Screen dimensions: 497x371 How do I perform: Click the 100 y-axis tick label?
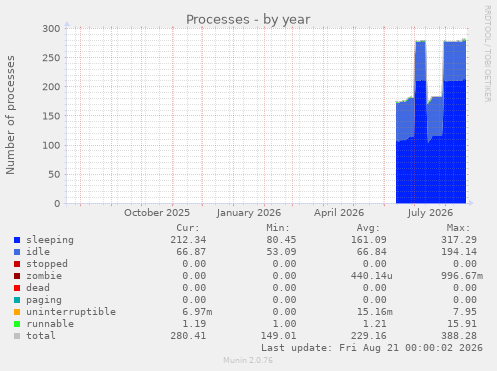point(51,145)
